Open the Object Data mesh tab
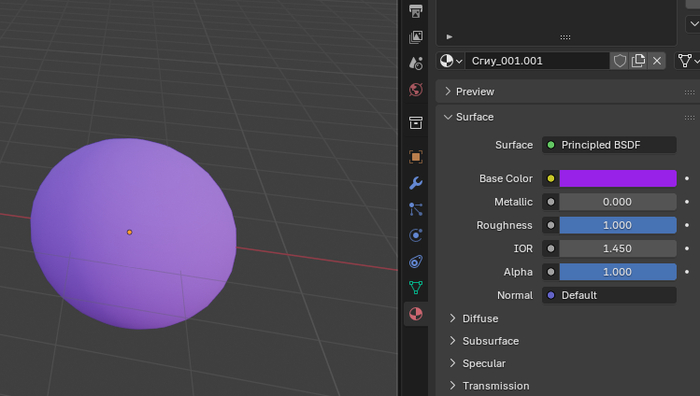This screenshot has width=700, height=396. [x=416, y=288]
